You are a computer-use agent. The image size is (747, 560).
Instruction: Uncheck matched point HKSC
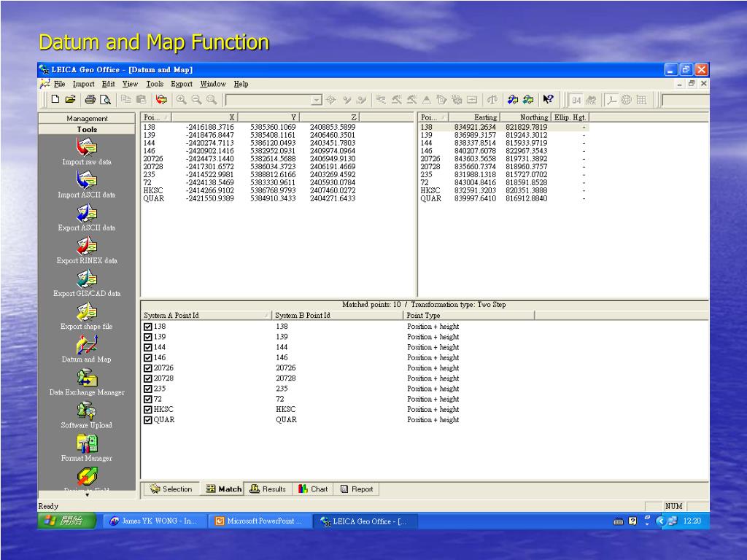(x=147, y=410)
